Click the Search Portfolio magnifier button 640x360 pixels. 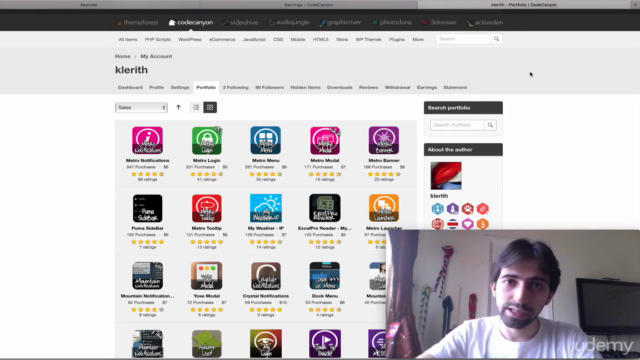pos(490,125)
